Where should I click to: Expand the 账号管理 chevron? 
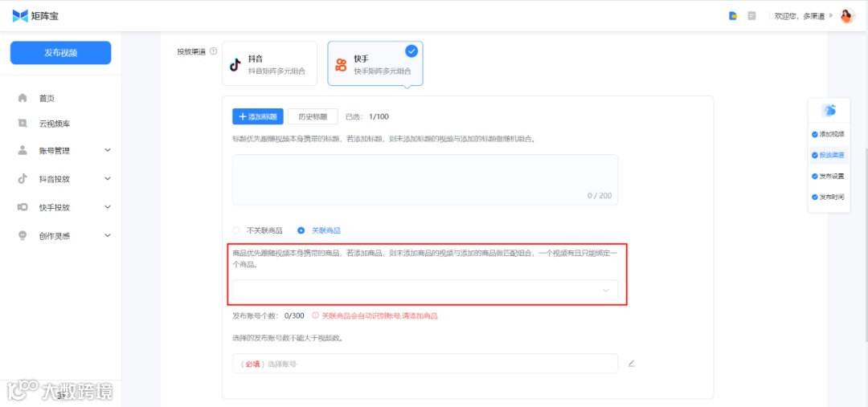108,150
